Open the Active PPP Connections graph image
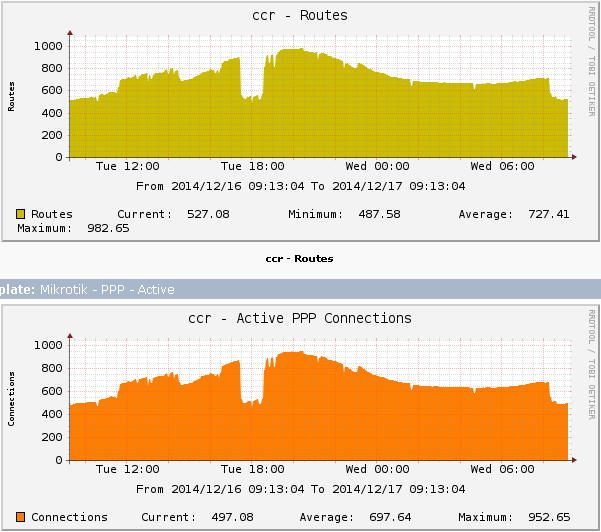Screen dimensions: 601x532 coord(300,418)
